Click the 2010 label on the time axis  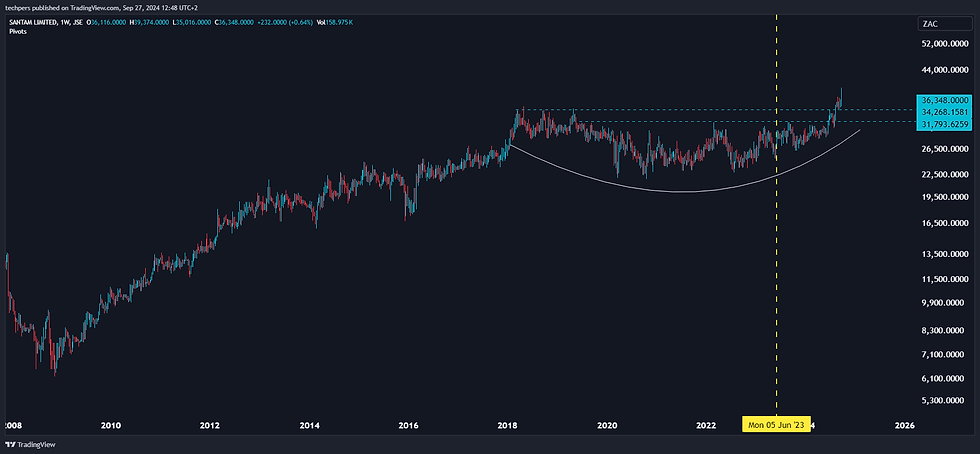coord(111,425)
